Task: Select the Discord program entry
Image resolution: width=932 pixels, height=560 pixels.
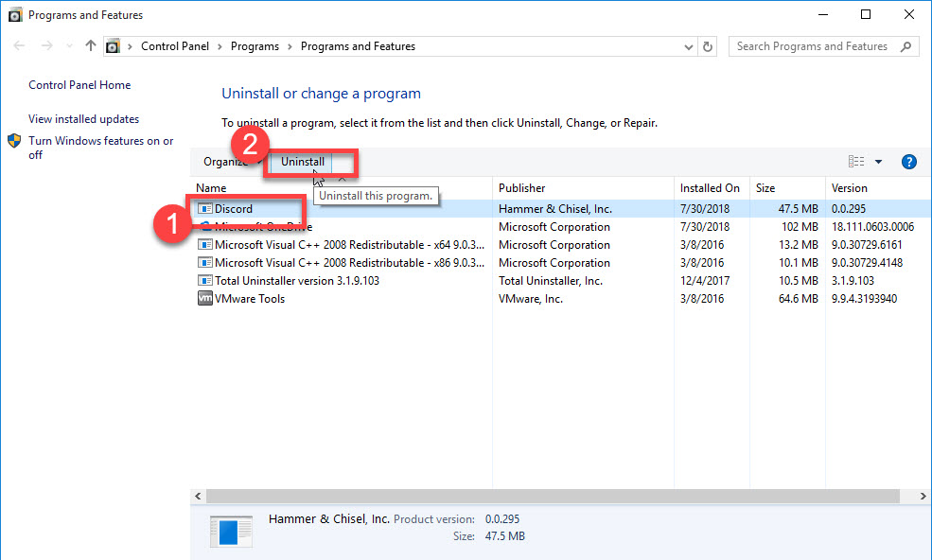Action: [234, 209]
